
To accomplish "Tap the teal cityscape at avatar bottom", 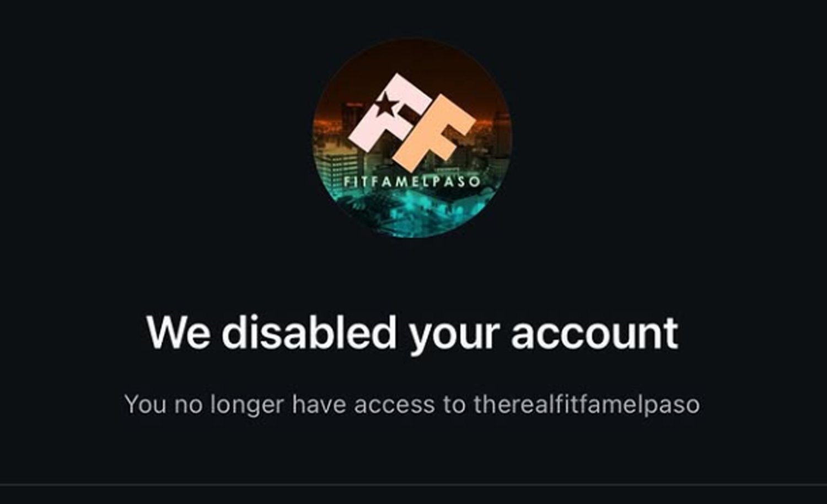I will (x=412, y=212).
